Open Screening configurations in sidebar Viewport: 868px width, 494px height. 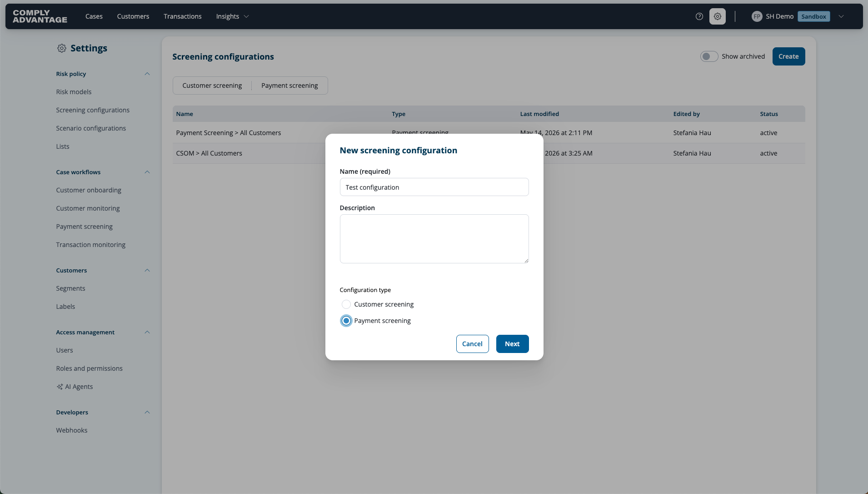[93, 110]
